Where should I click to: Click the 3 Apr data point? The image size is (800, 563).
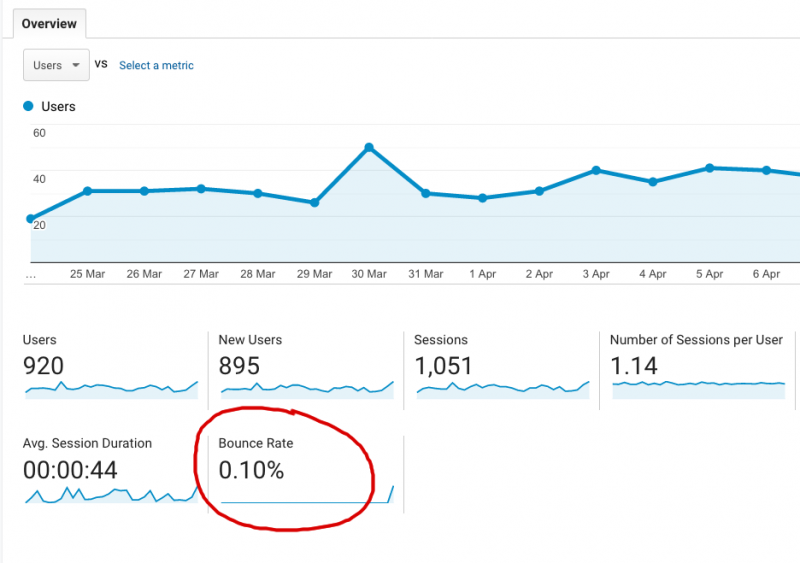[596, 170]
